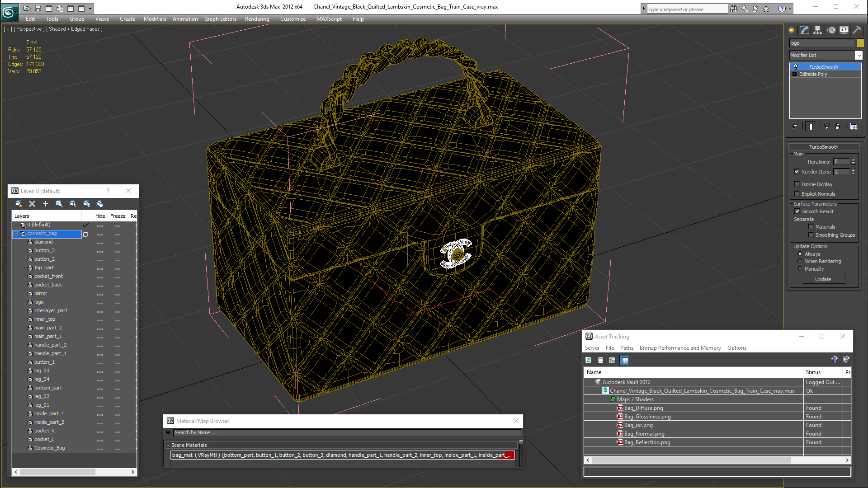Click bag_mat VRayMtl material entry

[x=342, y=455]
